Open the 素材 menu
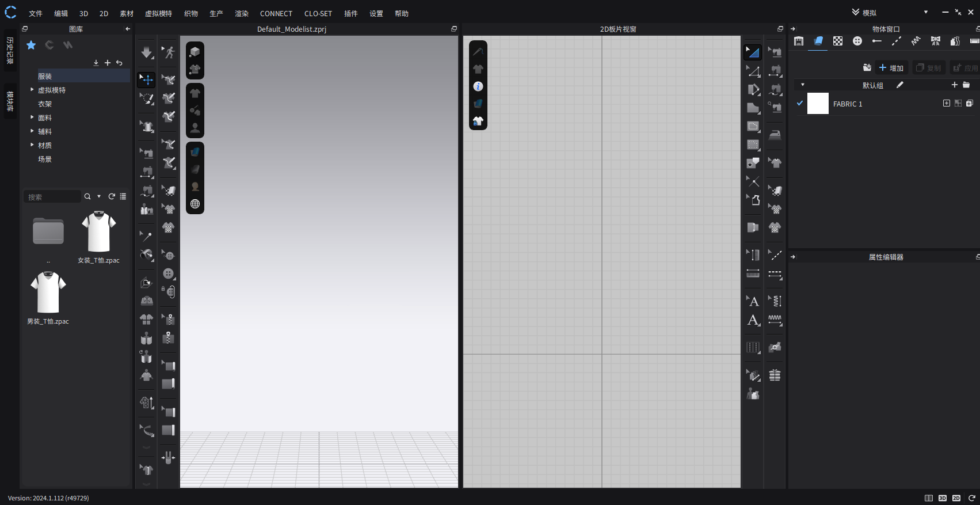The image size is (980, 505). click(127, 13)
